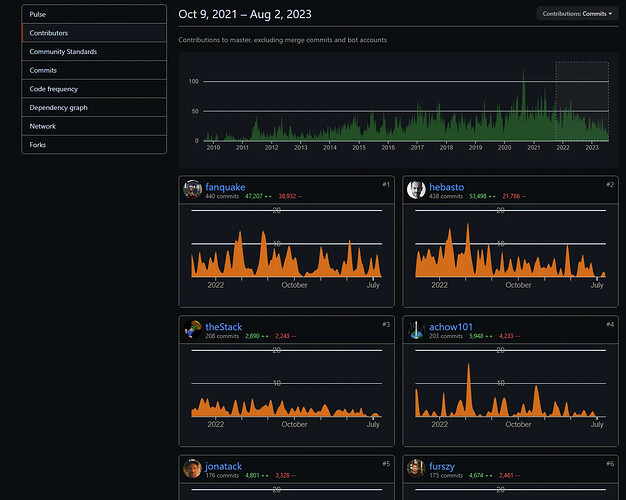This screenshot has width=626, height=500.
Task: Open fanquake's 440 commits link
Action: (222, 196)
